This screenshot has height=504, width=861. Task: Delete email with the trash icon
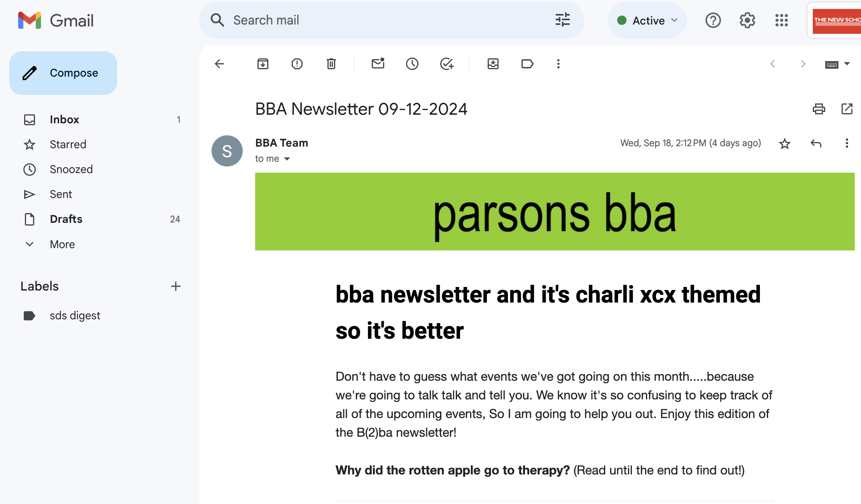click(331, 64)
